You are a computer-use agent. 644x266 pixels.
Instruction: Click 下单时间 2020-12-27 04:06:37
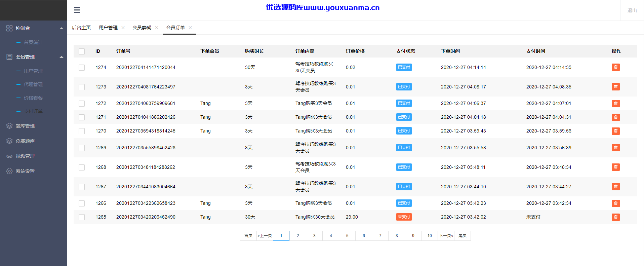pos(464,103)
